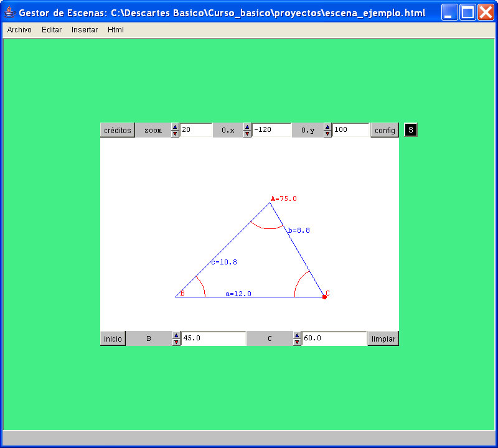This screenshot has width=498, height=448.
Task: Increase zoom with up arrow
Action: pos(175,127)
